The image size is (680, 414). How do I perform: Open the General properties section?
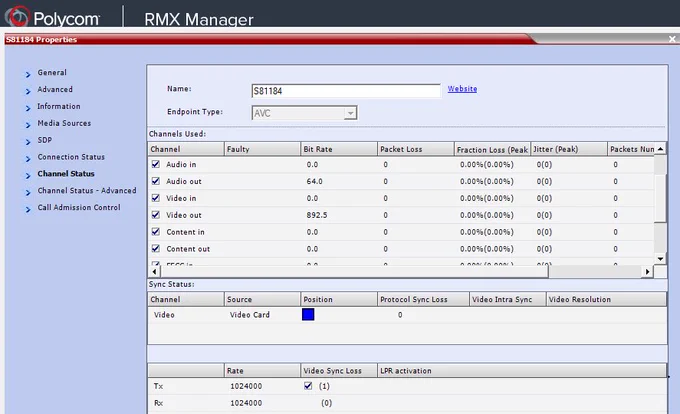52,72
